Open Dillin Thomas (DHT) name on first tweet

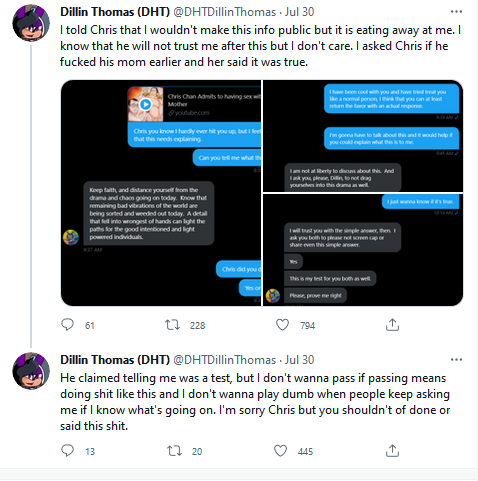115,12
